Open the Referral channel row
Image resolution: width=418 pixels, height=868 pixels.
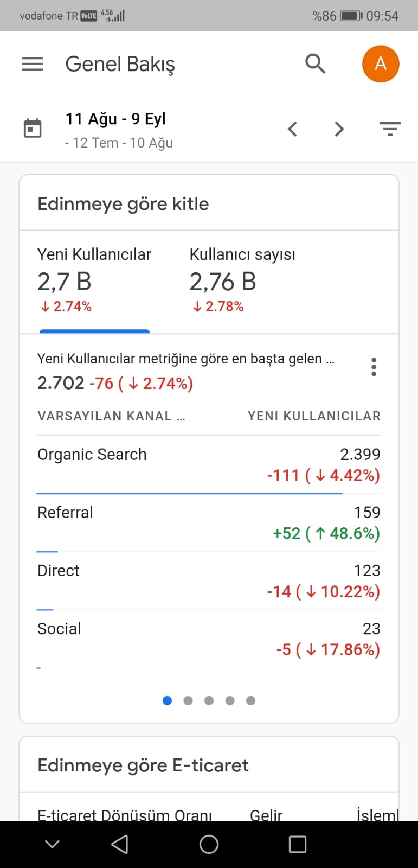209,523
